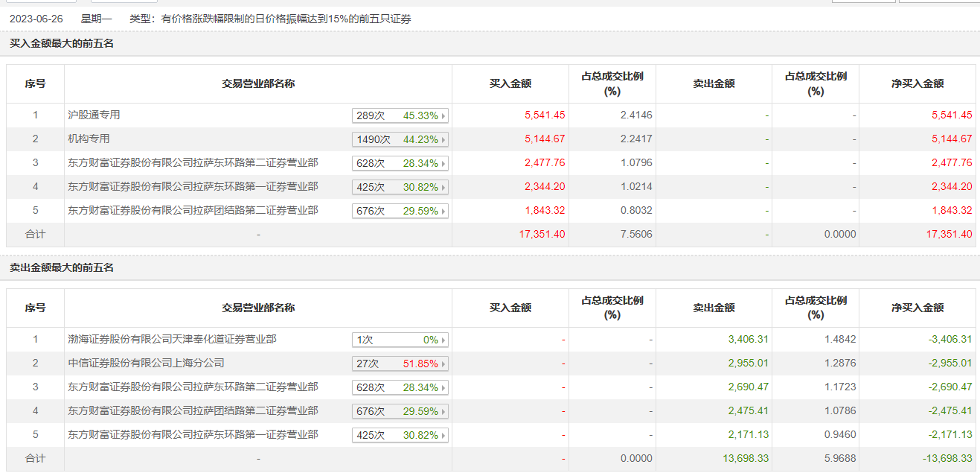This screenshot has width=980, height=473.
Task: Click the 买入金额 header in the buy table
Action: click(510, 83)
